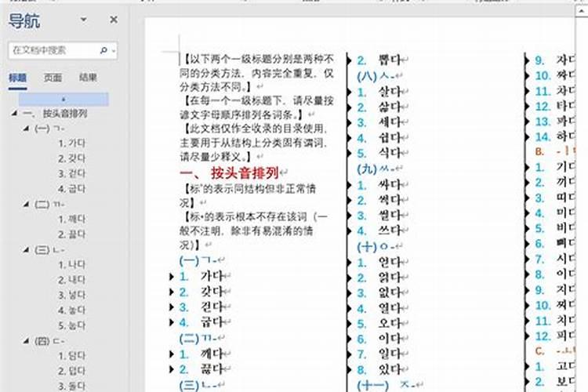
Task: Select 一、按头音排列 in navigation pane
Action: point(55,113)
